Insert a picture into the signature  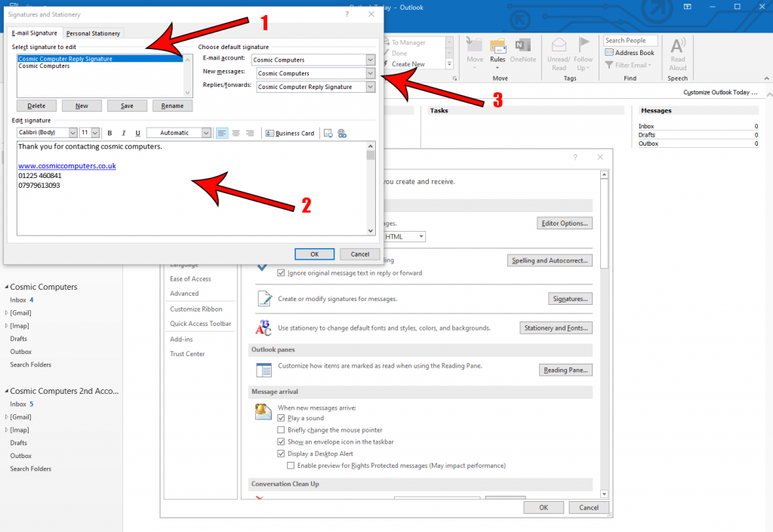tap(329, 133)
